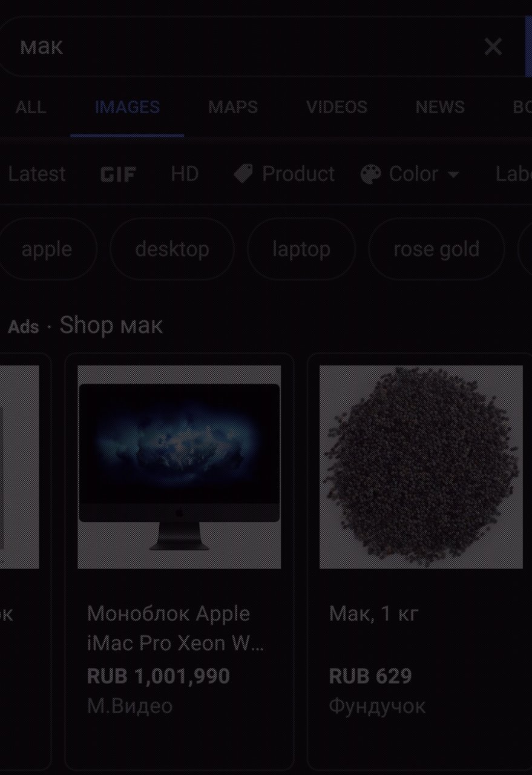Open the iMac Pro product image
532x775 pixels.
179,467
